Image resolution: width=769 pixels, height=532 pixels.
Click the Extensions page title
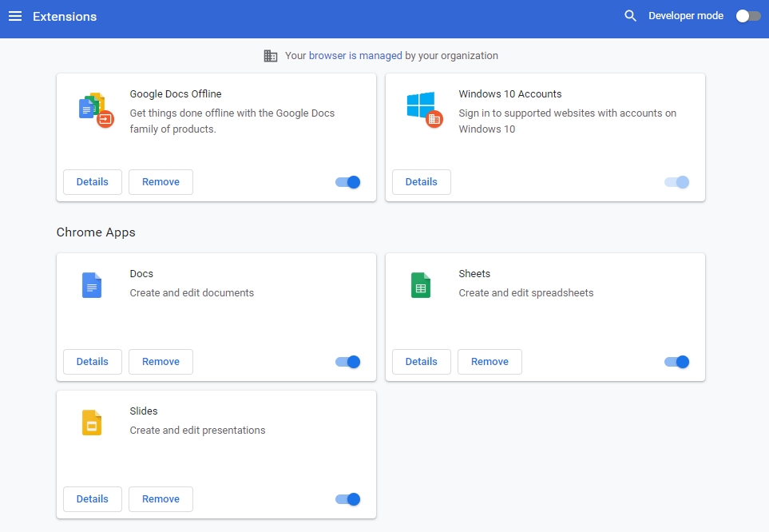point(65,17)
